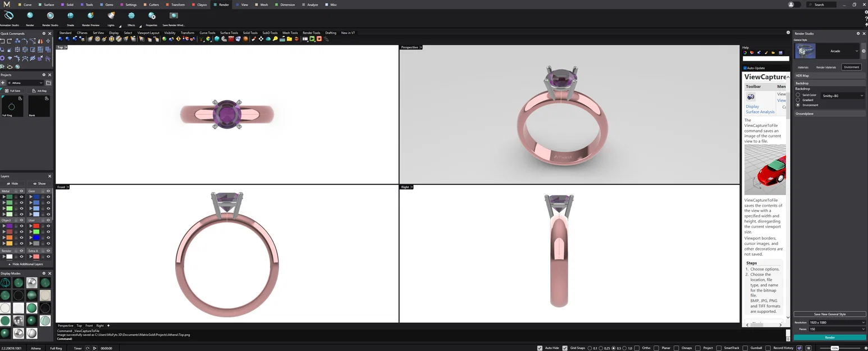This screenshot has width=868, height=351.
Task: Click the Shade tool icon
Action: 70,16
